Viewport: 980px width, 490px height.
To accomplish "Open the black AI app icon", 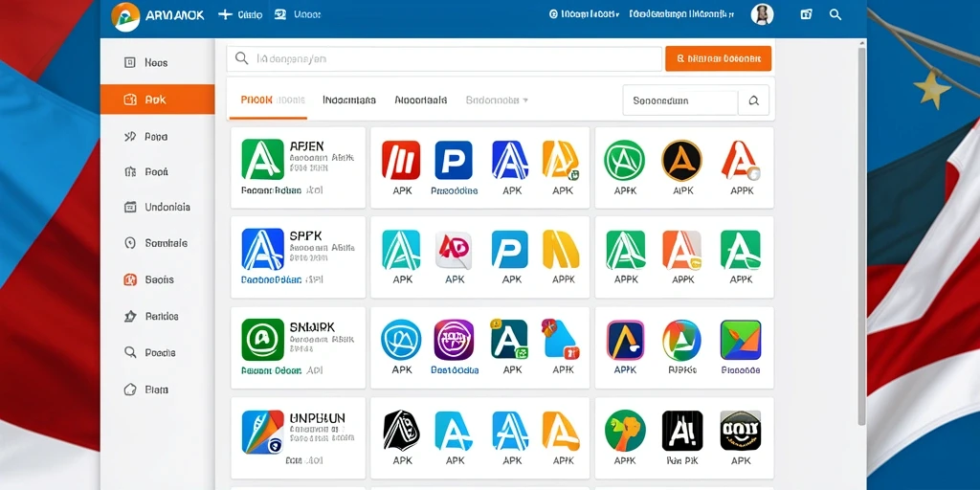I will (681, 431).
